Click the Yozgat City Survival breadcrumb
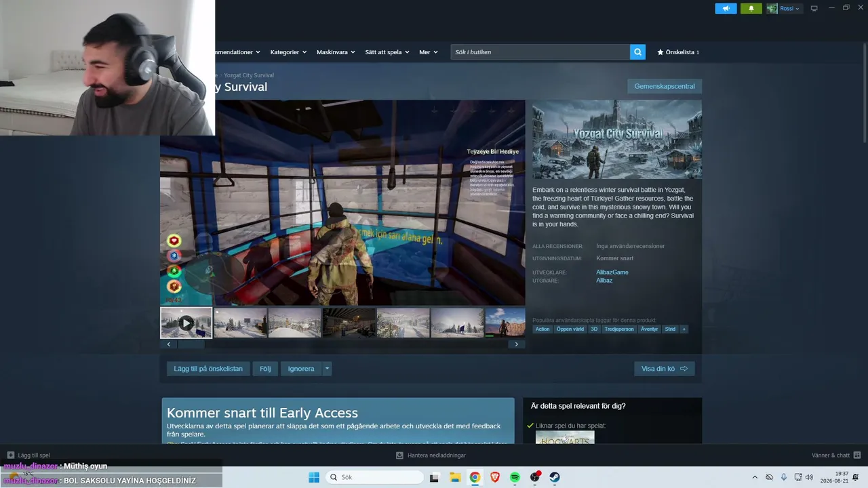868x488 pixels. point(249,75)
